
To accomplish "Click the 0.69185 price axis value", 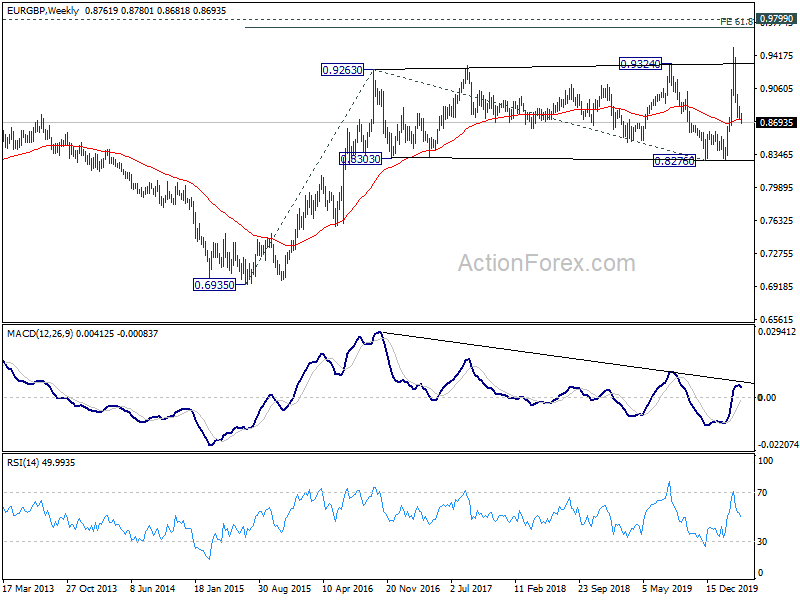I will pos(777,287).
